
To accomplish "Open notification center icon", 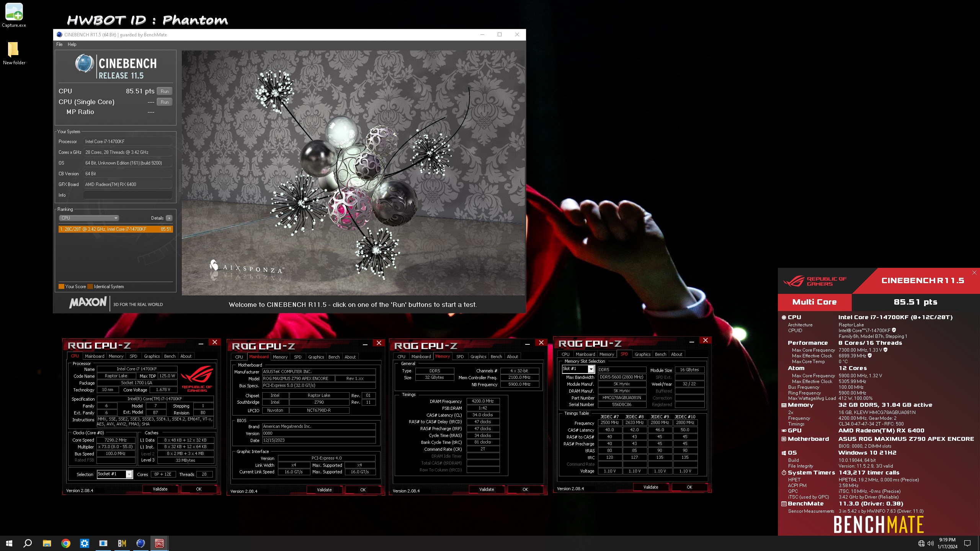I will click(967, 543).
